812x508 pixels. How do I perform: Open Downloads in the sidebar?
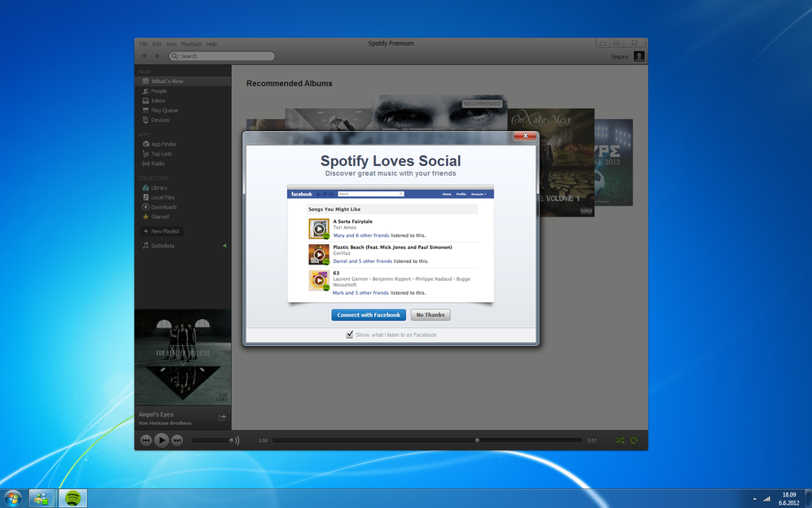[x=183, y=207]
